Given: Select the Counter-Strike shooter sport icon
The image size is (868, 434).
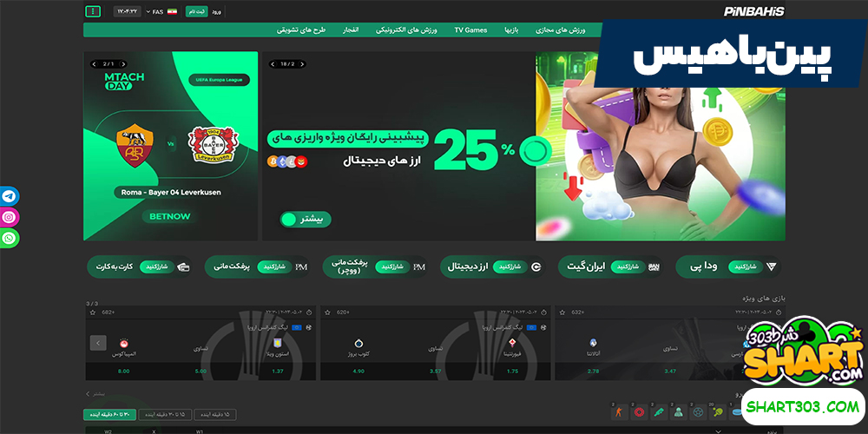Looking at the screenshot, I should (620, 411).
